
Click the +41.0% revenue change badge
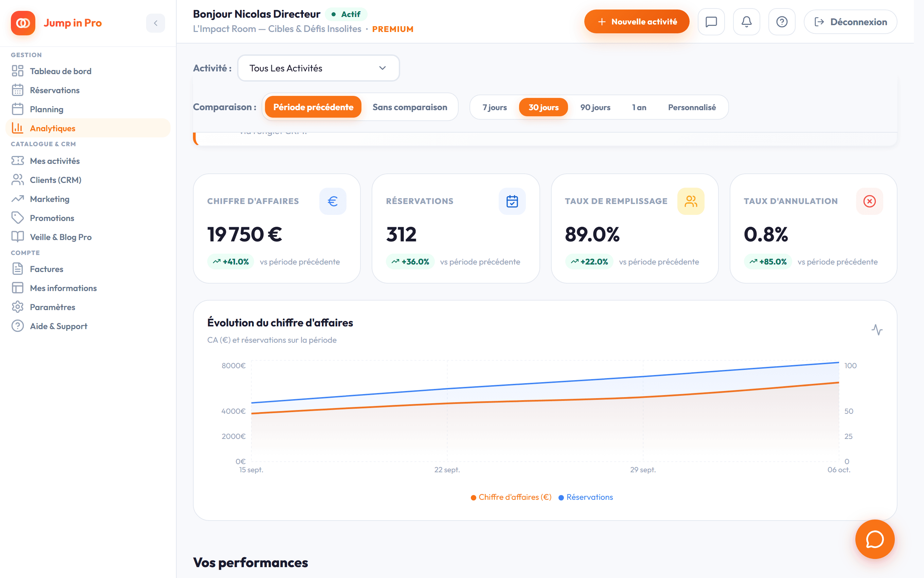coord(231,261)
